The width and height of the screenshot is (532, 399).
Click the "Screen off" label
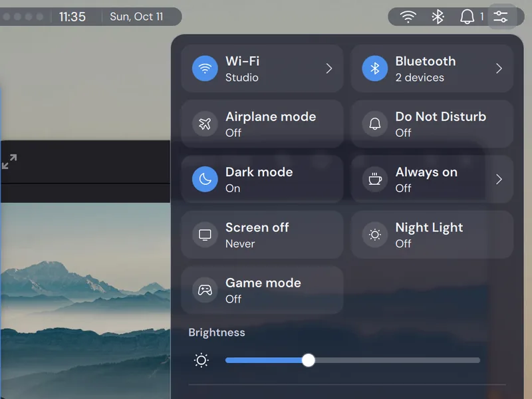point(257,227)
